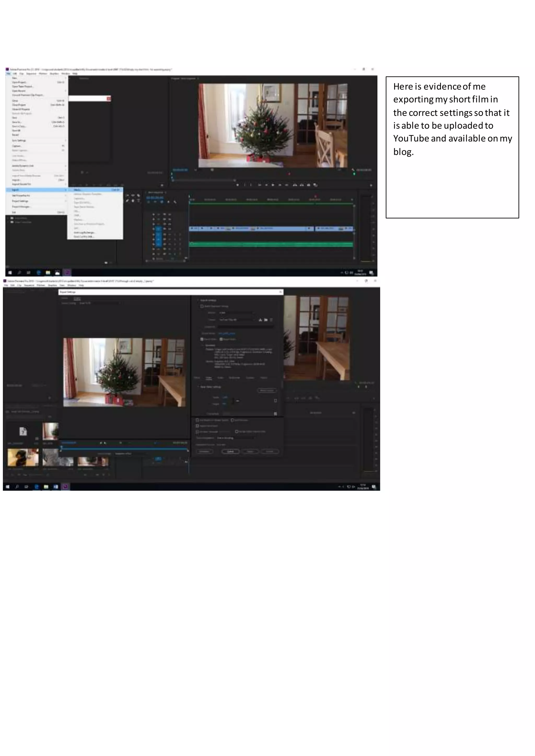Select Media in the Export submenu
The height and width of the screenshot is (756, 535).
(95, 190)
